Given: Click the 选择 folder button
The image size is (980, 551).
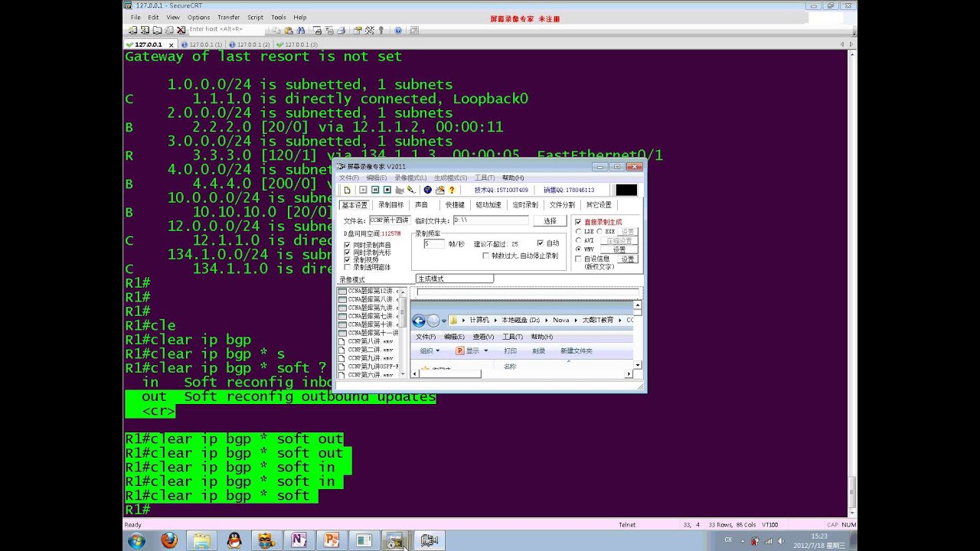Looking at the screenshot, I should coord(550,221).
